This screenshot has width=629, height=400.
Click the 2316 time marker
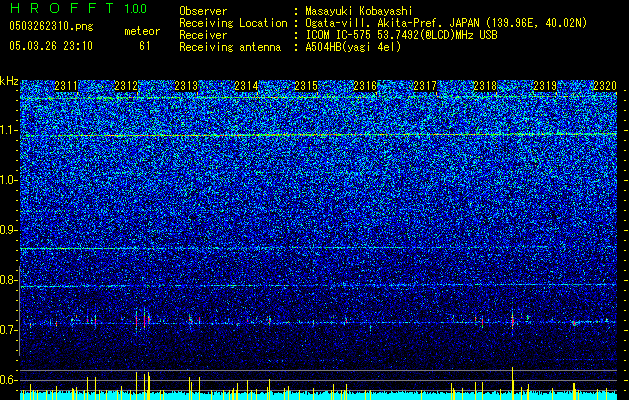pos(365,86)
